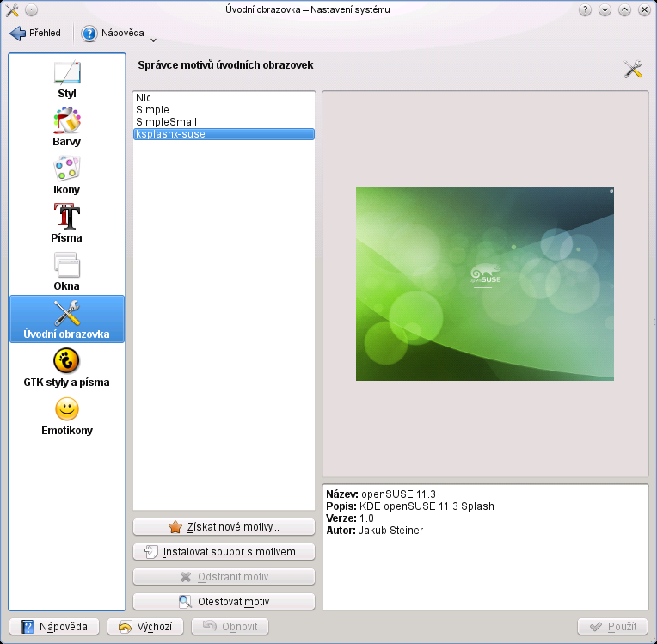
Task: Open the Barvy paint bucket icon
Action: pos(67,120)
